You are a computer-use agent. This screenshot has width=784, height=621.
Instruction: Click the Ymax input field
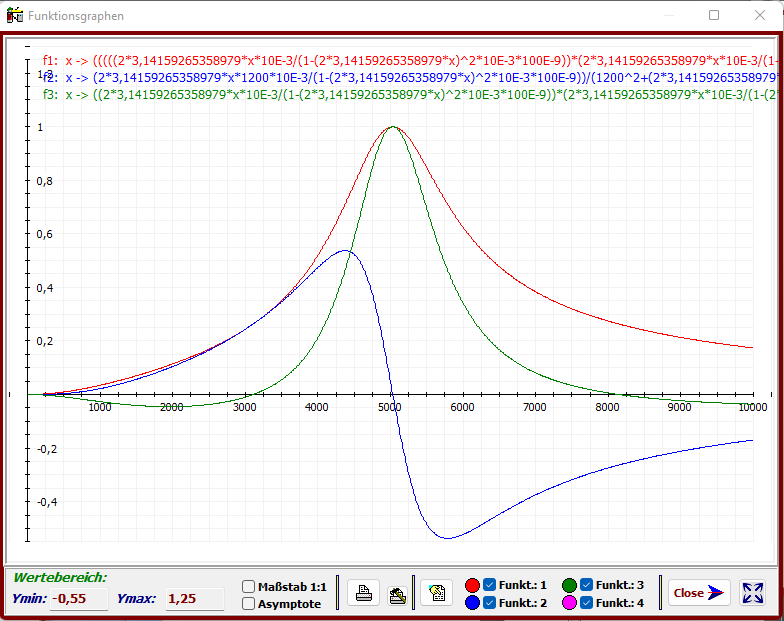[194, 599]
